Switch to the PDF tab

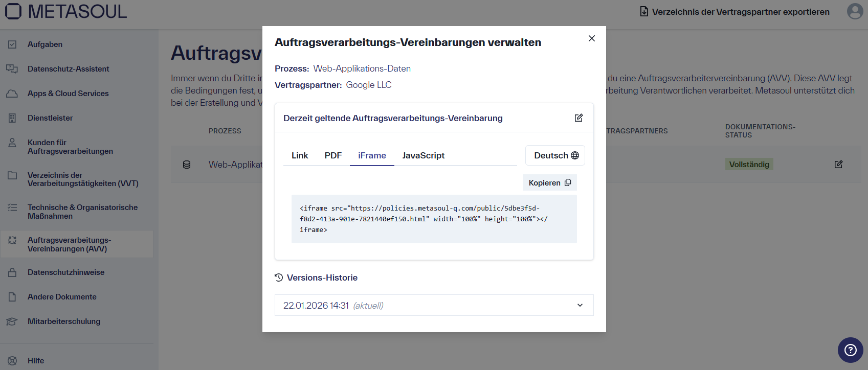pos(333,155)
